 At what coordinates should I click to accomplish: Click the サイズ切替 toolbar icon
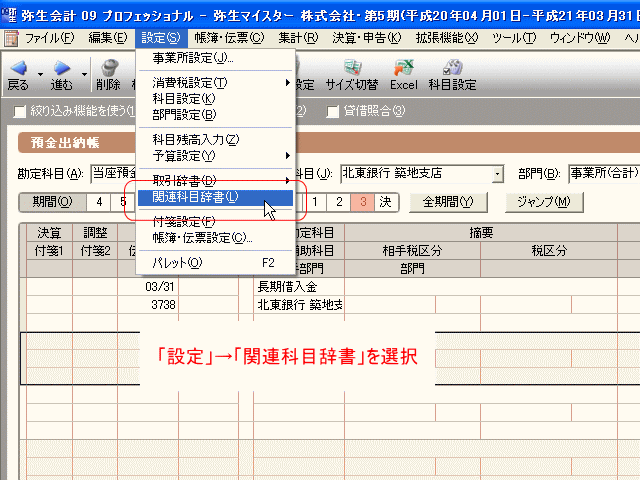click(x=352, y=68)
